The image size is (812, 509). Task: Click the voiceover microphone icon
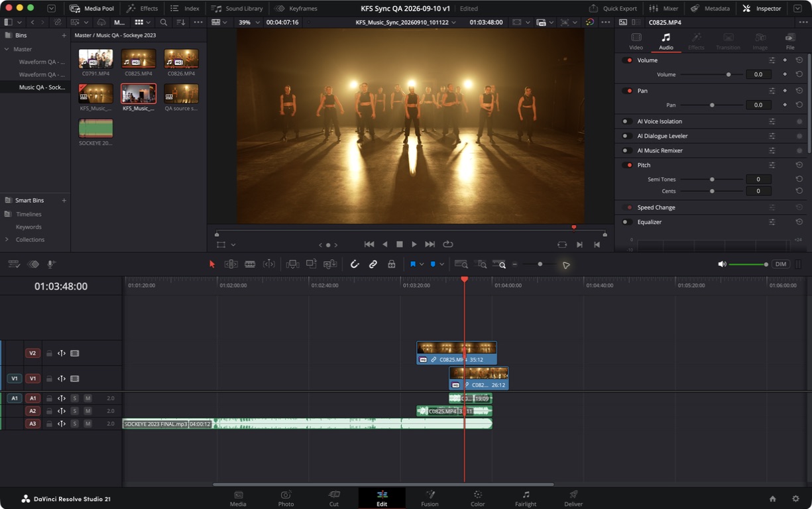point(50,264)
